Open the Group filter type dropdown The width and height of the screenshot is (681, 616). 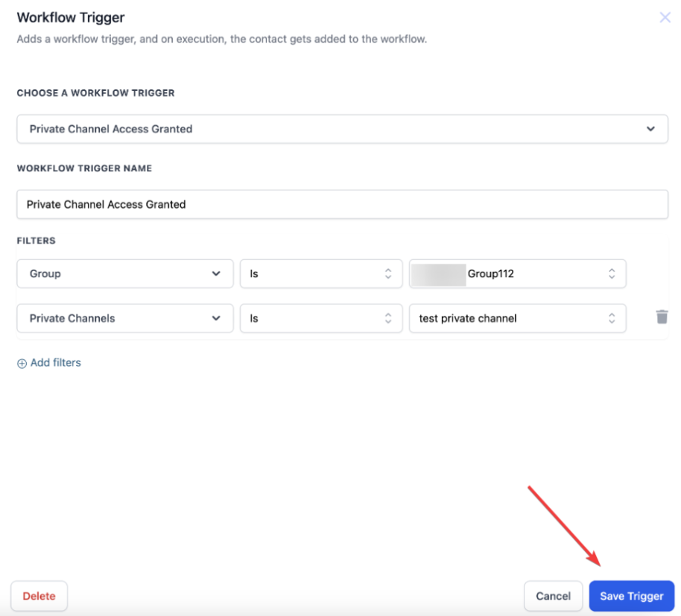(x=124, y=274)
